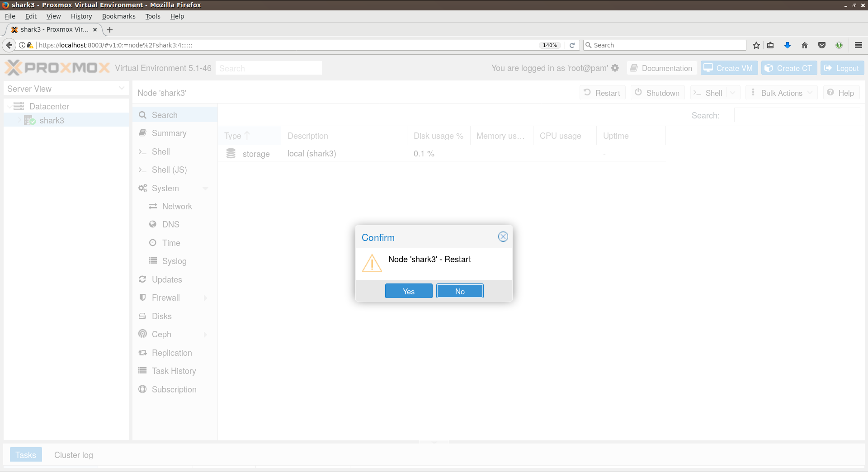Reload the page with refresh icon

click(x=572, y=45)
